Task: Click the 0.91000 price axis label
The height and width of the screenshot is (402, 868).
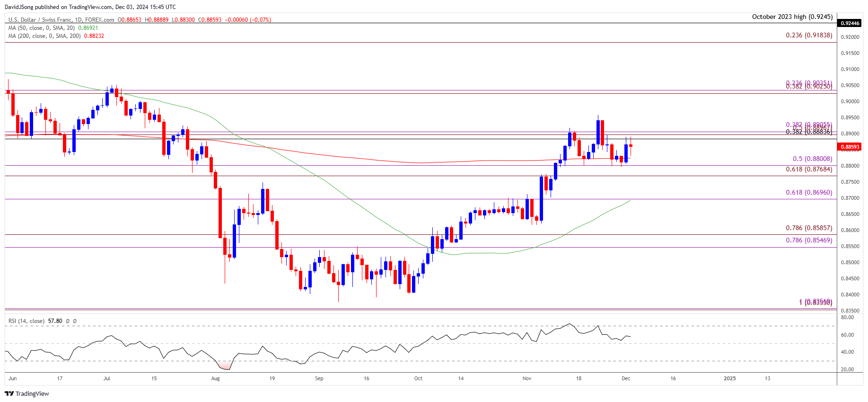Action: (850, 70)
